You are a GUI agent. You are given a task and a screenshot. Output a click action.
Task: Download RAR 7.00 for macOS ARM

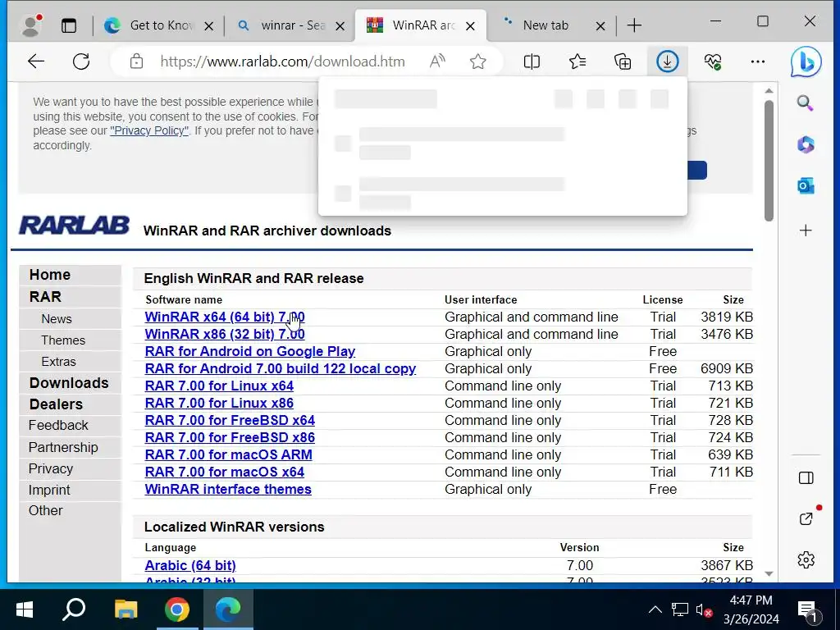[x=228, y=454]
